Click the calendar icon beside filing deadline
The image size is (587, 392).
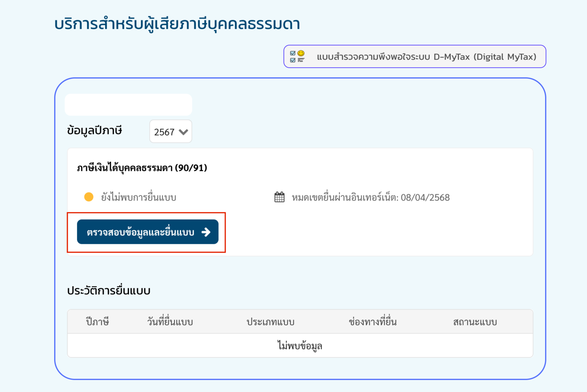tap(279, 197)
